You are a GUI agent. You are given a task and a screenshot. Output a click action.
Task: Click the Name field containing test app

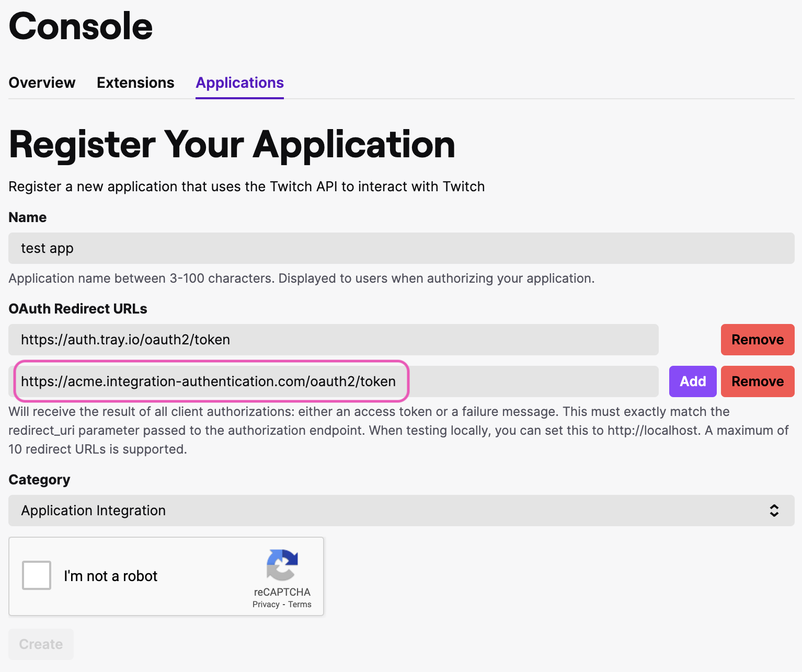(401, 248)
